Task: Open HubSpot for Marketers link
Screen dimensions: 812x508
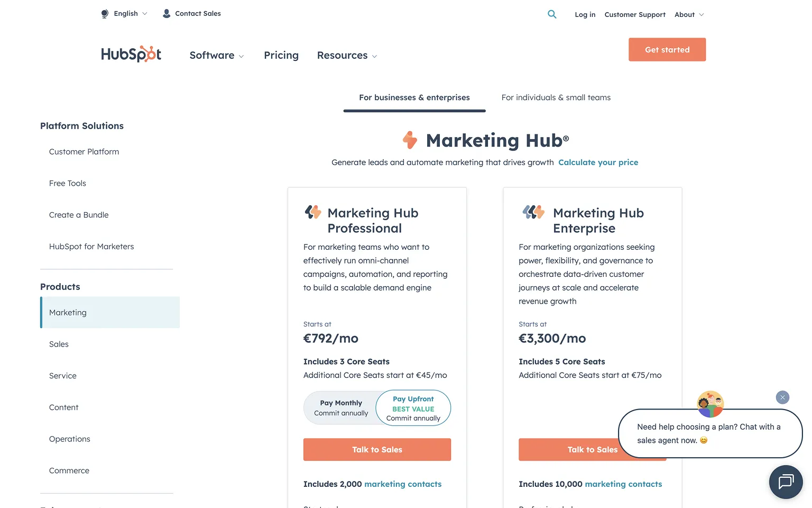Action: (x=91, y=247)
